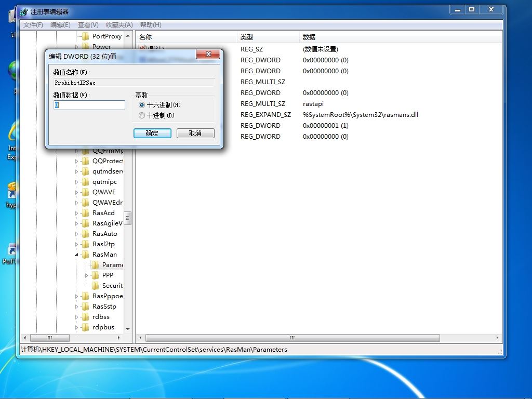Select the Parameters open-folder icon
The width and height of the screenshot is (532, 399).
click(96, 265)
